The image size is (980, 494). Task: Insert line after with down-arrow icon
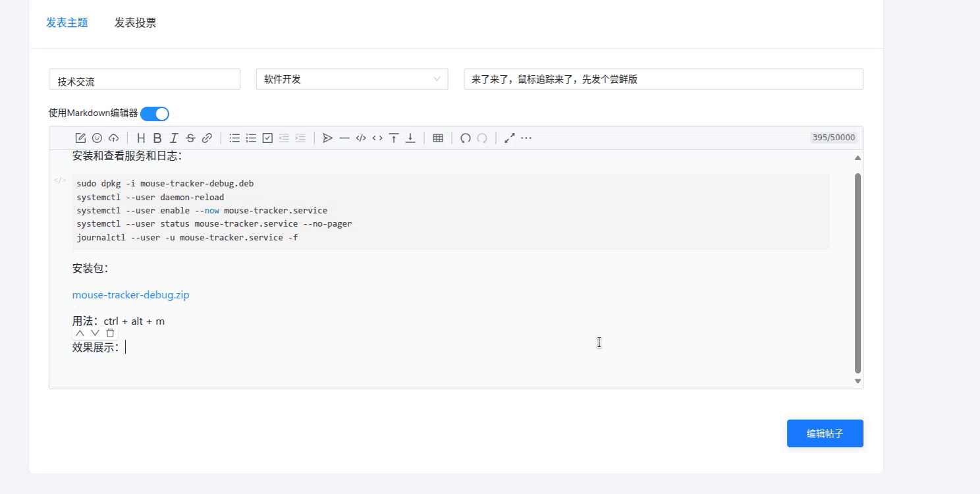[410, 138]
